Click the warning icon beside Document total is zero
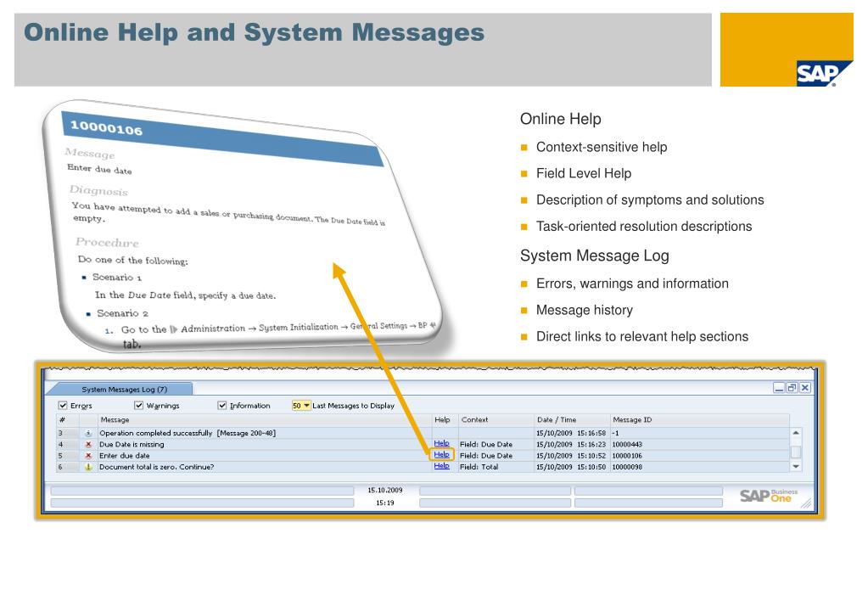This screenshot has height=601, width=868. click(x=88, y=467)
